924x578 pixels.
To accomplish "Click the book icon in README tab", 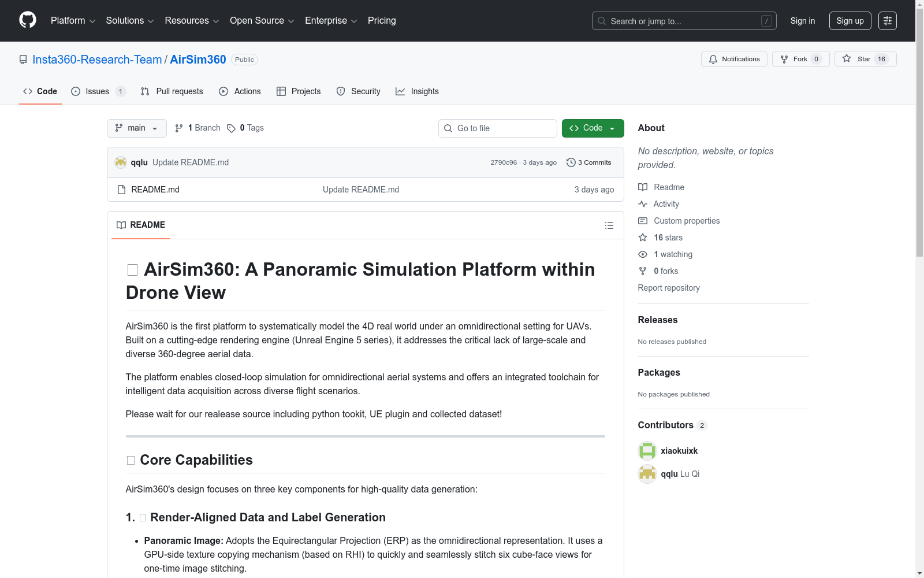I will [121, 225].
